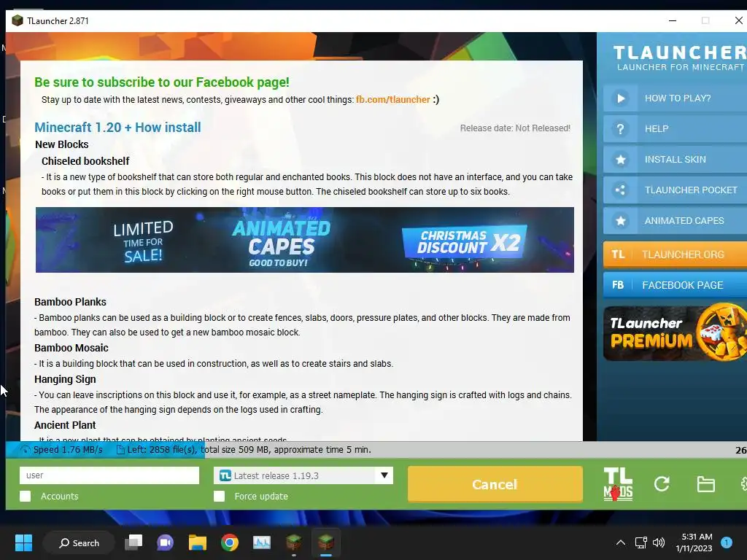Enable the Force update checkbox
The height and width of the screenshot is (560, 747).
(219, 496)
